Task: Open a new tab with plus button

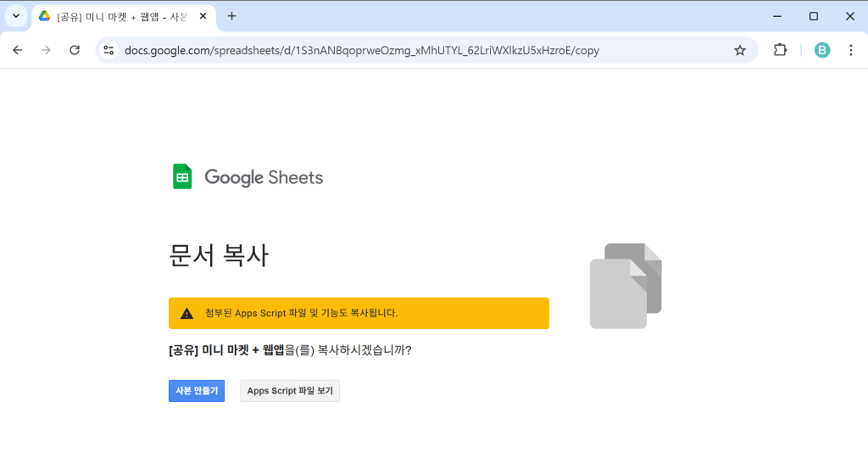Action: [x=231, y=16]
